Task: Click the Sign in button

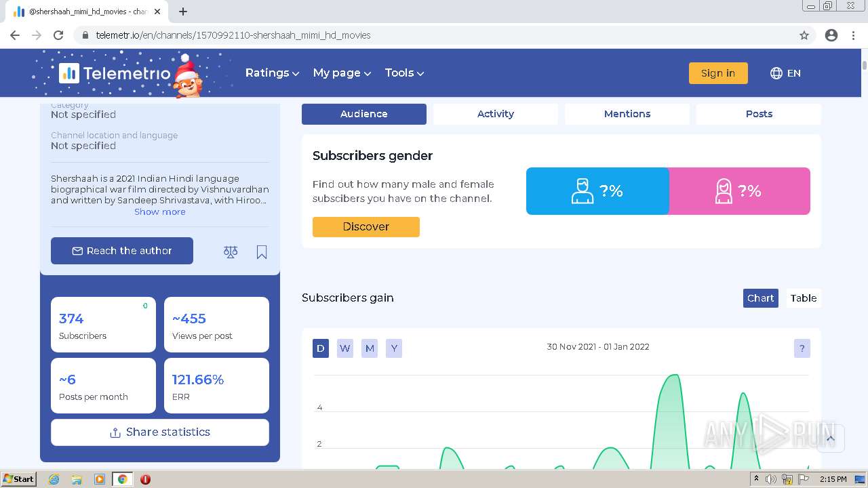Action: click(718, 73)
